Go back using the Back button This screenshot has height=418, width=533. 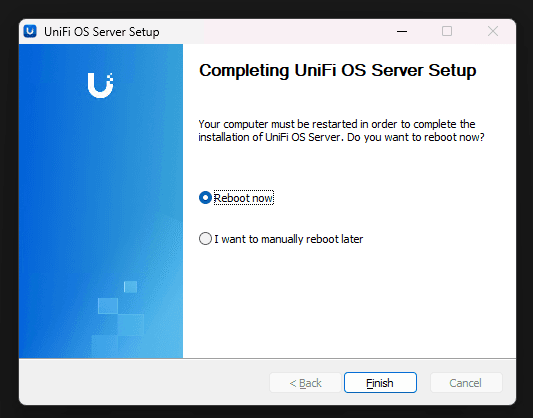pos(305,383)
